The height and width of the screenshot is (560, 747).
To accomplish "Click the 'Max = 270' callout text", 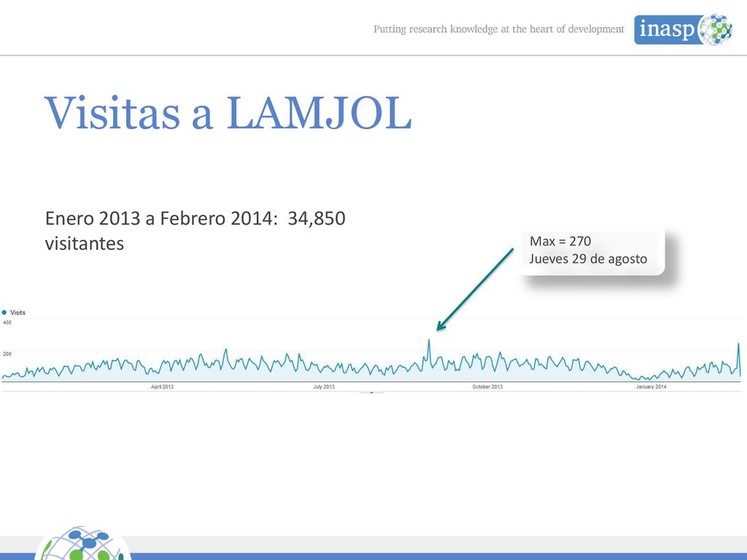I will coord(560,241).
